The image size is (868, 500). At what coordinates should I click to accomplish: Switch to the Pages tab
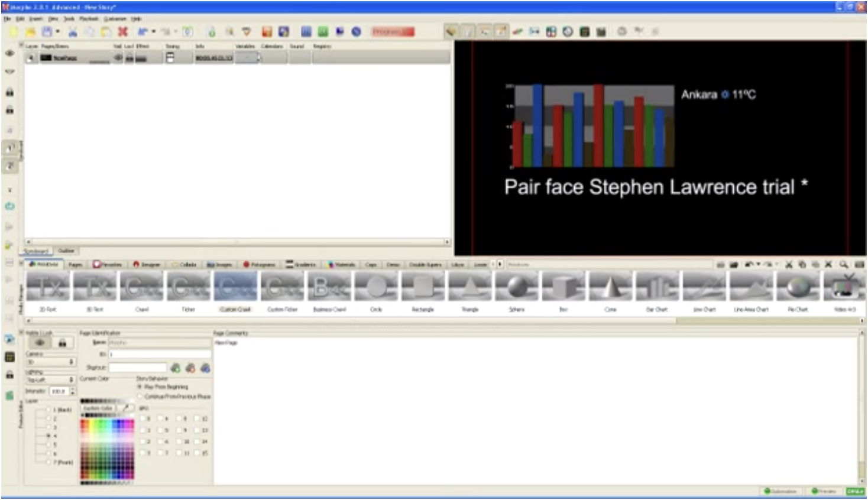pyautogui.click(x=75, y=264)
